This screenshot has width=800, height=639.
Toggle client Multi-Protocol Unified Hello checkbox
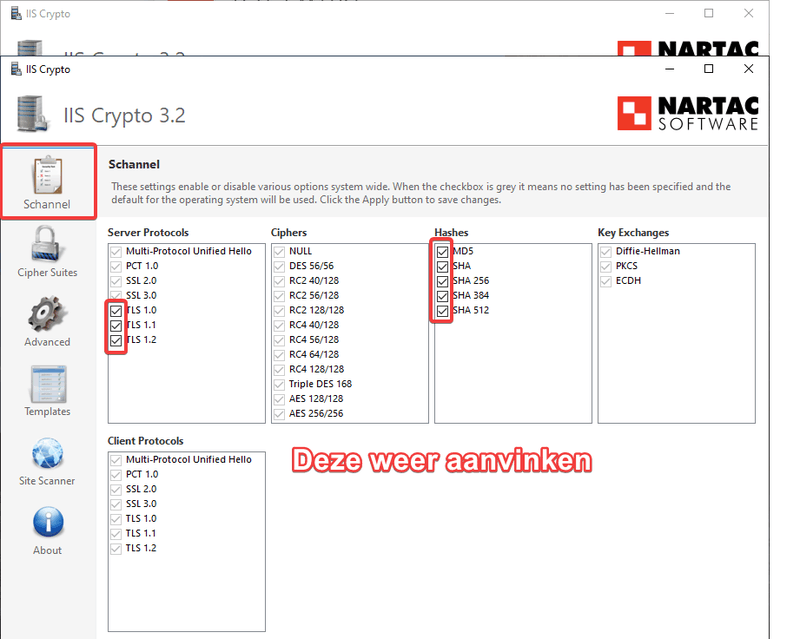tap(116, 460)
